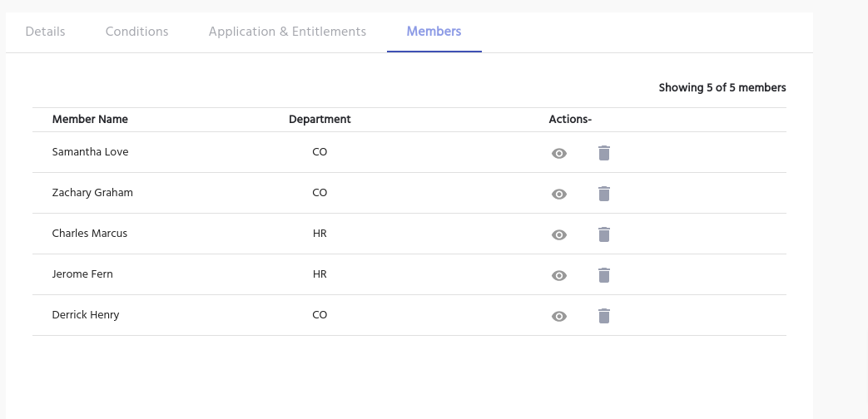
Task: Go to Application & Entitlements tab
Action: coord(287,32)
